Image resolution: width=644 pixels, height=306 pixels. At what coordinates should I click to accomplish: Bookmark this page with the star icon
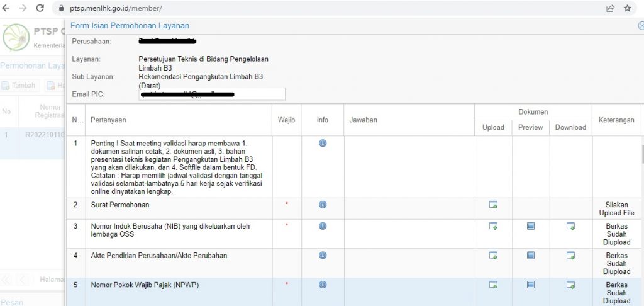(627, 8)
